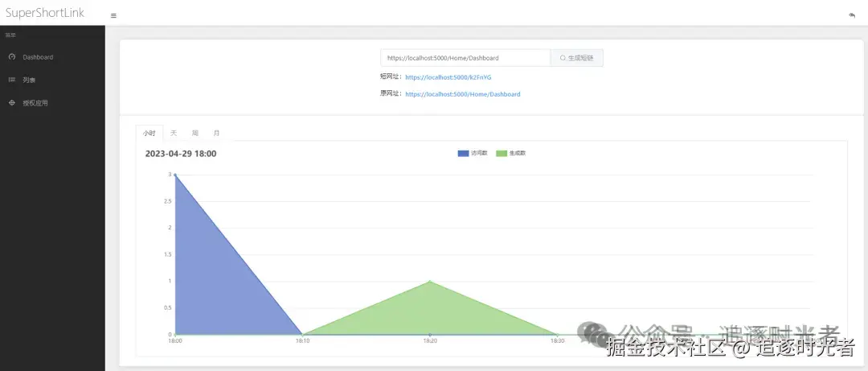868x371 pixels.
Task: Toggle the blue 访问数 legend swatch
Action: (x=463, y=154)
